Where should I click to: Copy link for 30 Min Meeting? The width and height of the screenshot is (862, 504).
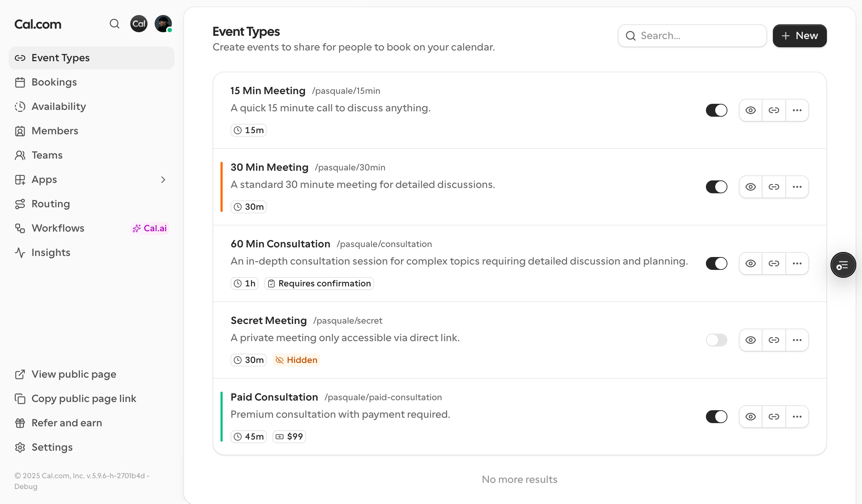point(774,187)
